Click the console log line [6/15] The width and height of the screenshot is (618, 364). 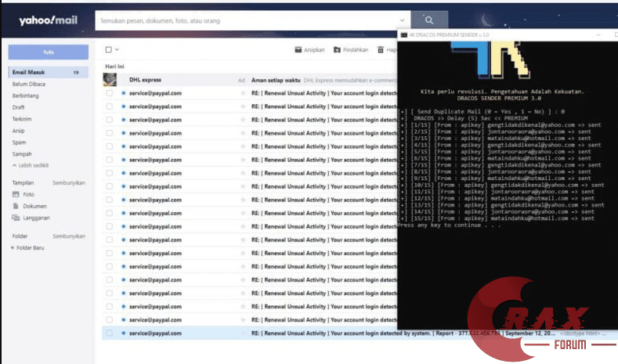(x=494, y=158)
